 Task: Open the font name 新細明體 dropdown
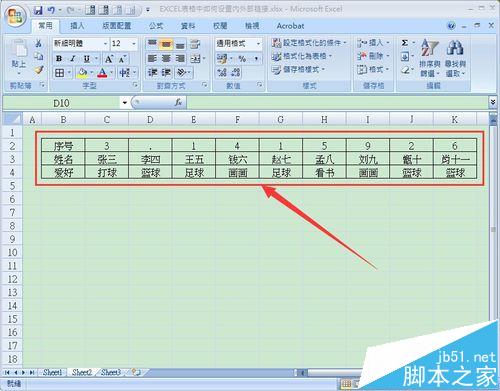point(105,44)
